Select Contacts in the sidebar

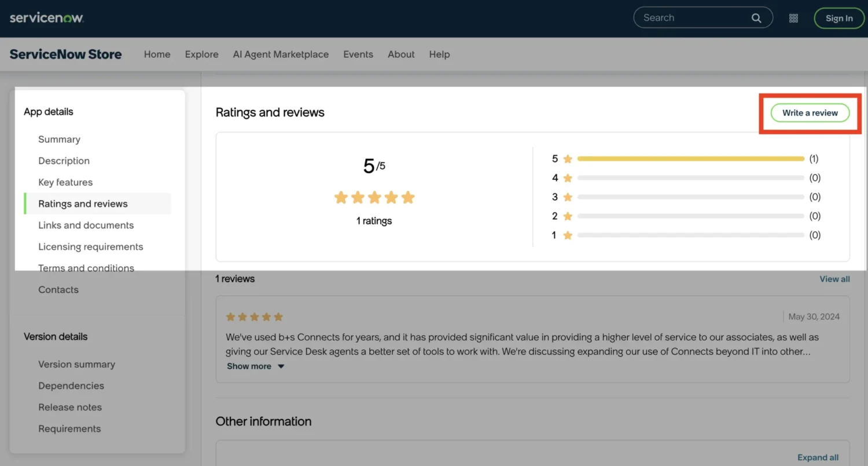pyautogui.click(x=58, y=290)
